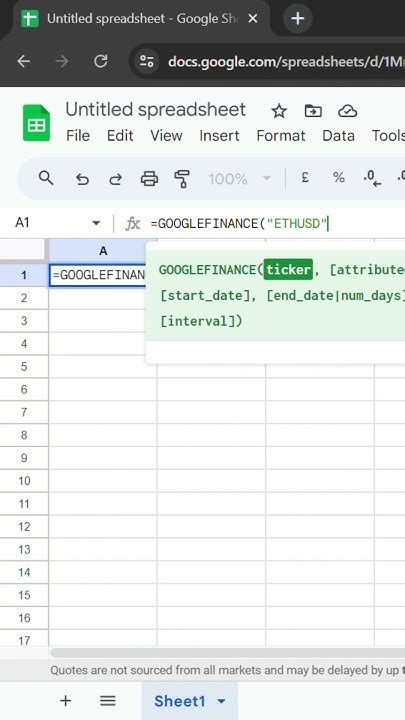Image resolution: width=405 pixels, height=720 pixels.
Task: Open the File menu
Action: 78,135
